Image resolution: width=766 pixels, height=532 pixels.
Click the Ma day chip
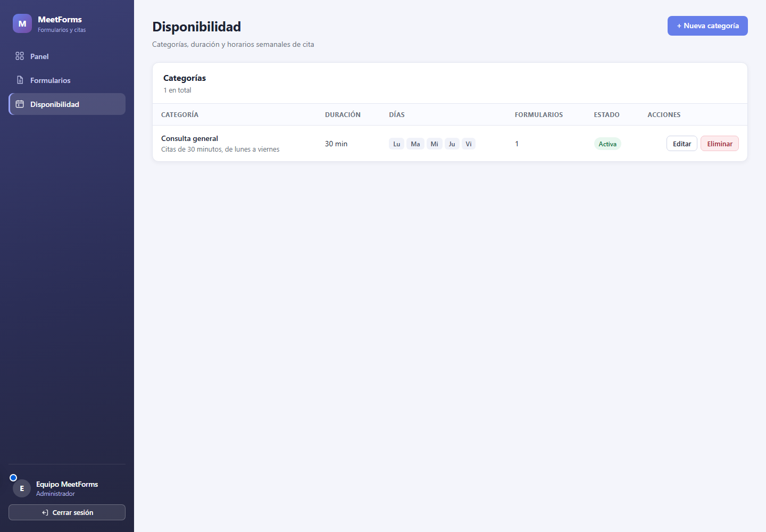415,144
